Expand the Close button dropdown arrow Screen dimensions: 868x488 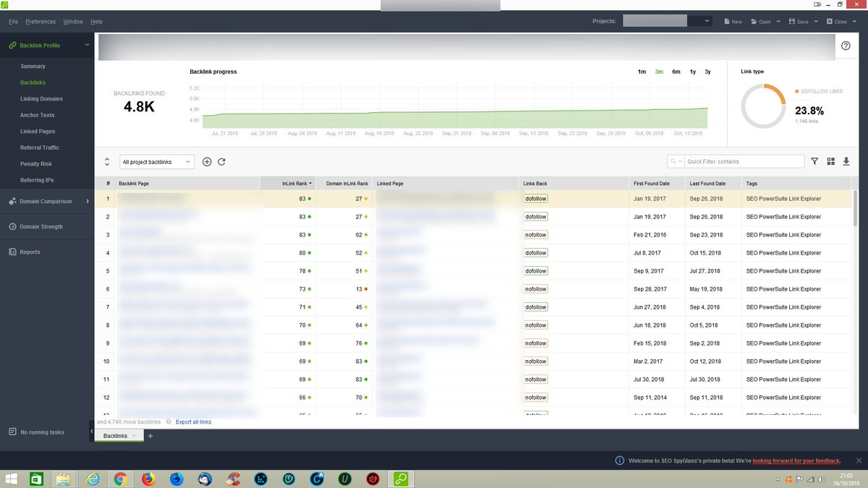pyautogui.click(x=854, y=22)
